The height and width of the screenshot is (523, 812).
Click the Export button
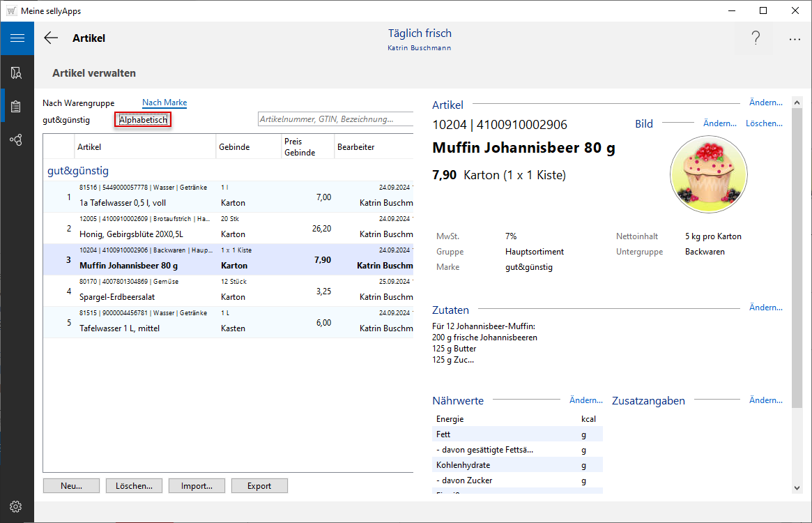click(x=259, y=486)
